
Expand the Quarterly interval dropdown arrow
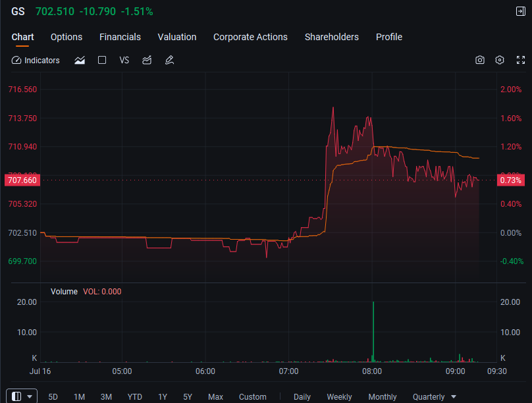click(x=454, y=396)
